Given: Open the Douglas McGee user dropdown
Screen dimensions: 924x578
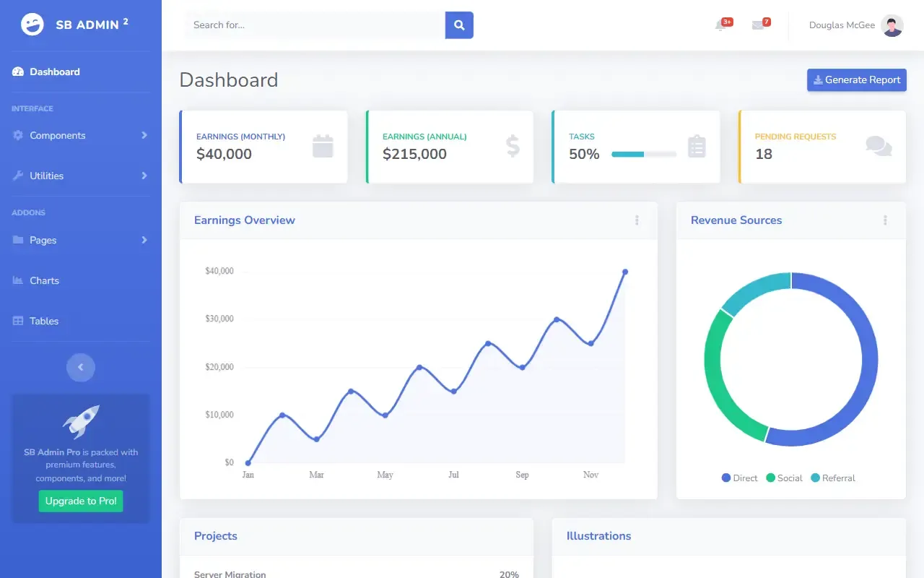Looking at the screenshot, I should pyautogui.click(x=856, y=25).
